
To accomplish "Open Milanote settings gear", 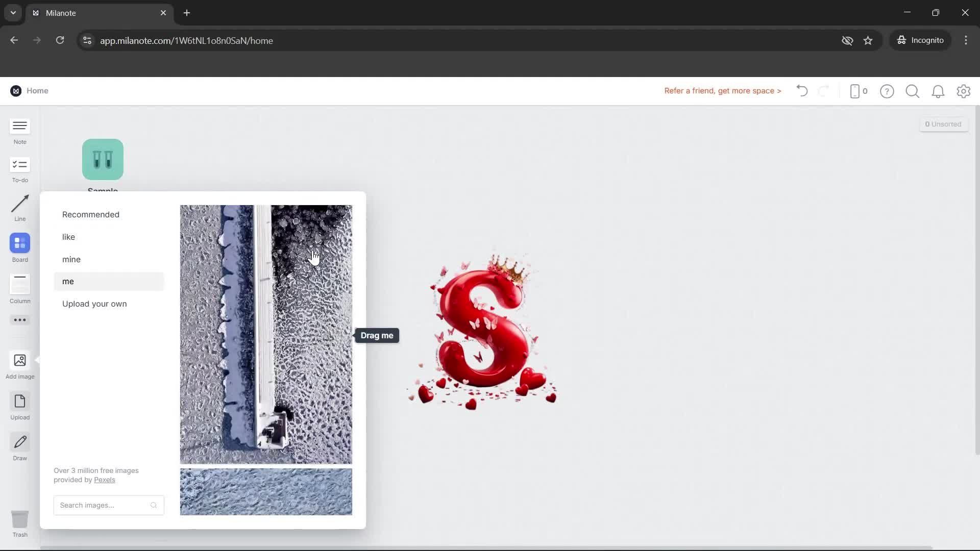I will tap(964, 91).
